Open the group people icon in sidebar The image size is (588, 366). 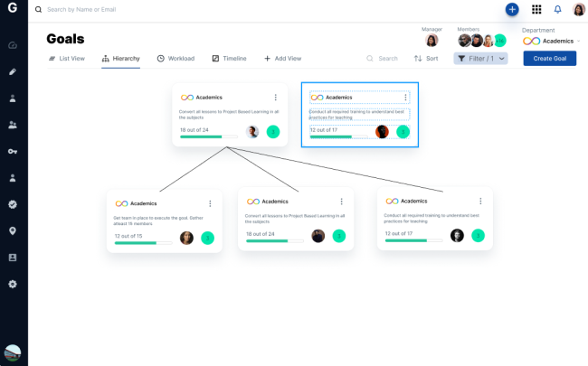13,125
